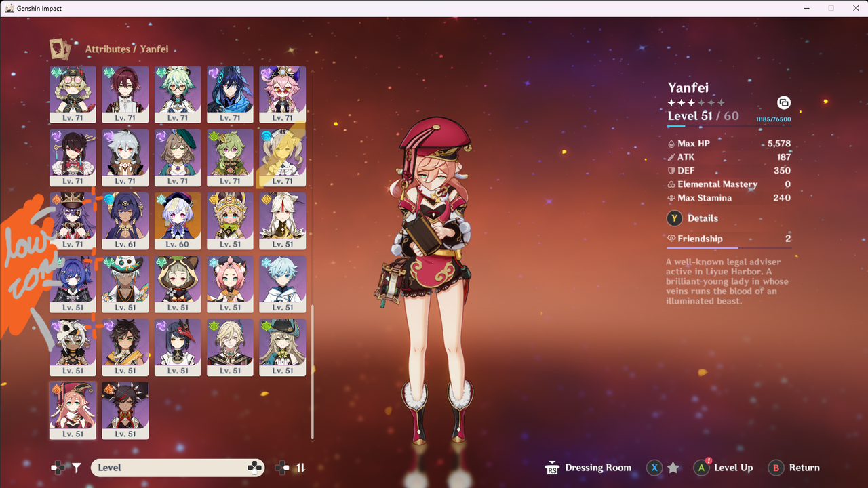Screen dimensions: 868x488
Task: Open the Dressing Room
Action: (589, 468)
